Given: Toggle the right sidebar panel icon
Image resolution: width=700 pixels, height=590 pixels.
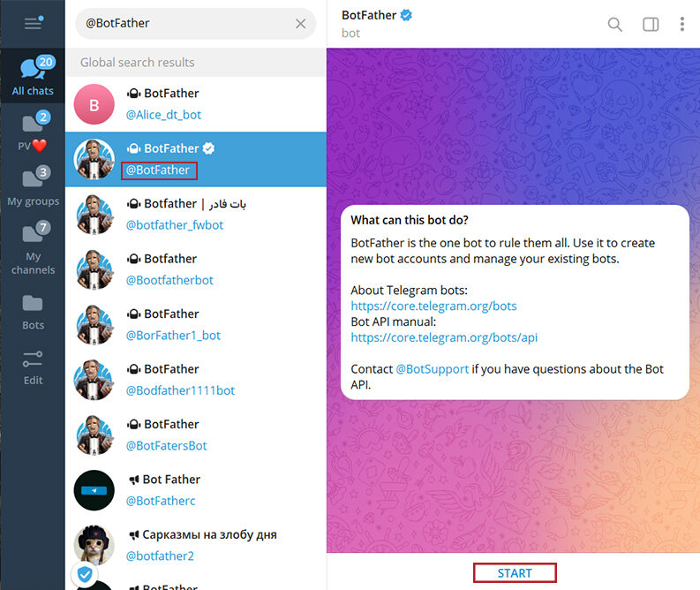Looking at the screenshot, I should coord(651,24).
